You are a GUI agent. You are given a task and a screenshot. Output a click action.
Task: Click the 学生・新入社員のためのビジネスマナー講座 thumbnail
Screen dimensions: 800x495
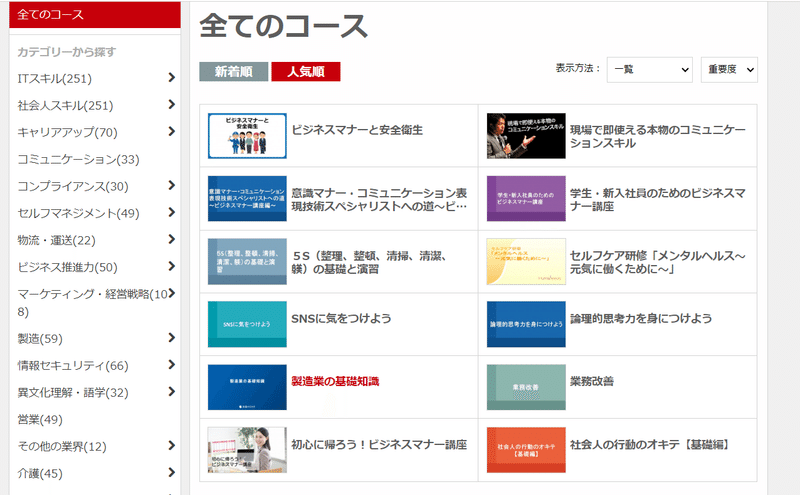pyautogui.click(x=526, y=199)
